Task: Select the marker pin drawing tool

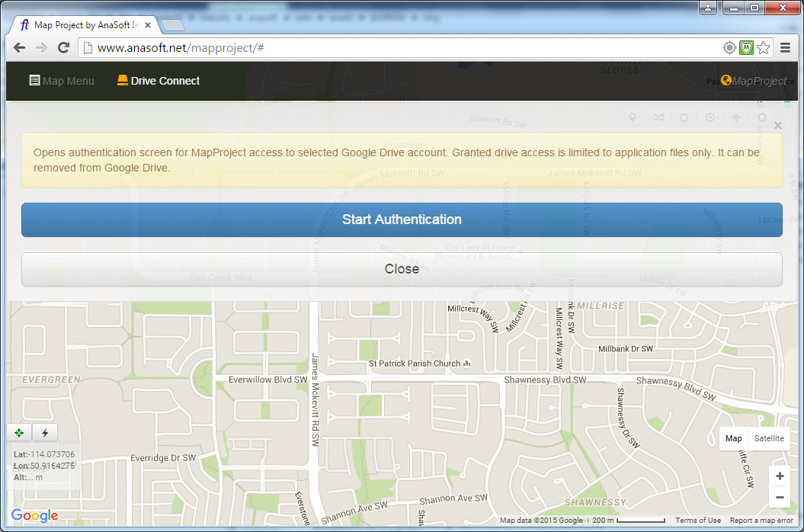Action: (x=633, y=117)
